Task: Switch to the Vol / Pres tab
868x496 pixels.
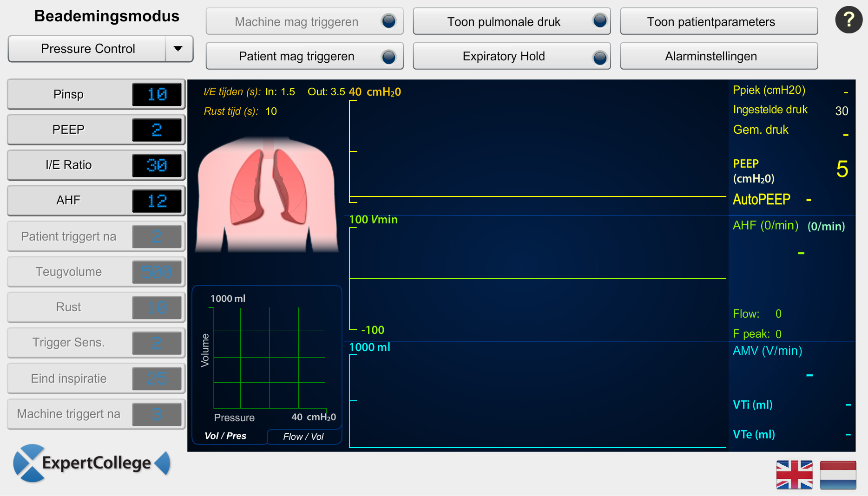Action: coord(226,436)
